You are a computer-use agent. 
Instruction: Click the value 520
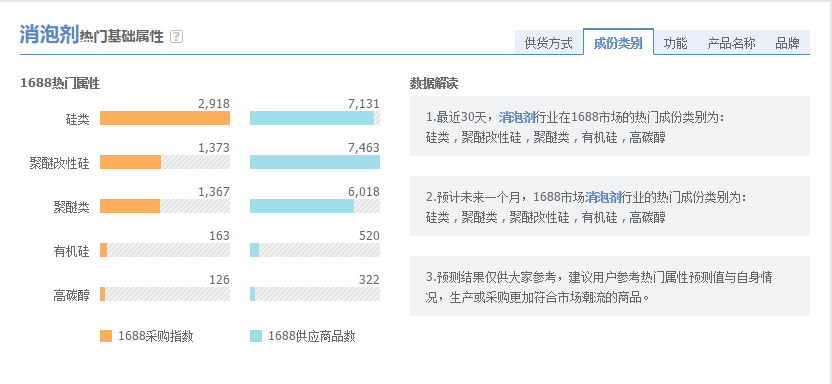[369, 235]
